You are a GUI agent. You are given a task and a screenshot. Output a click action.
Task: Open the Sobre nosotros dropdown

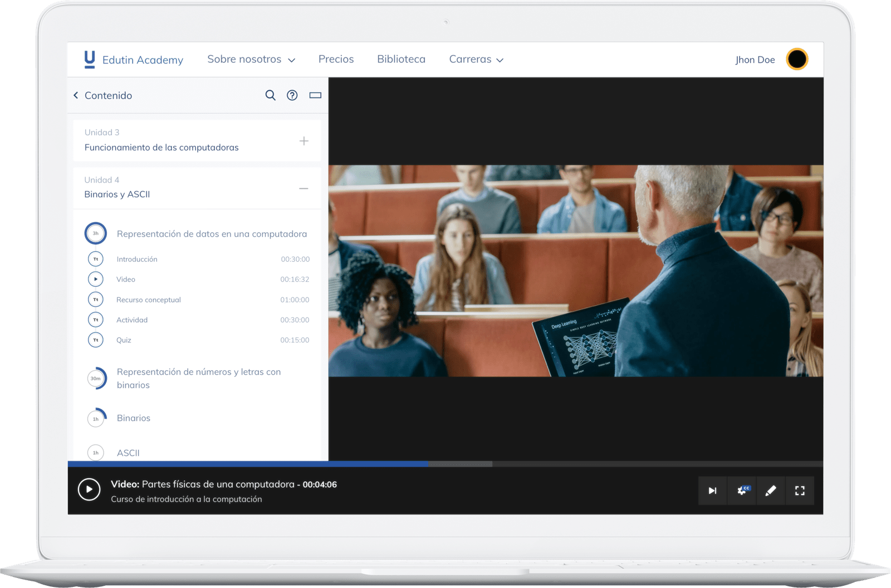coord(251,59)
